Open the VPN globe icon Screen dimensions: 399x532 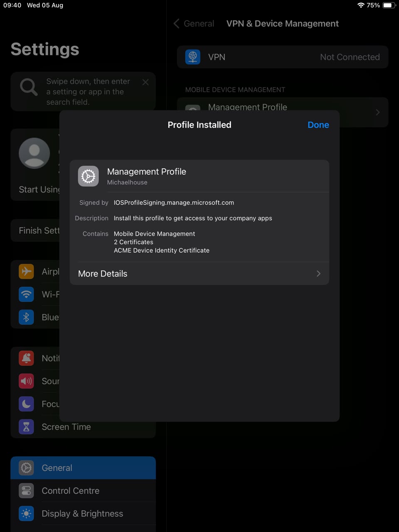click(x=192, y=57)
